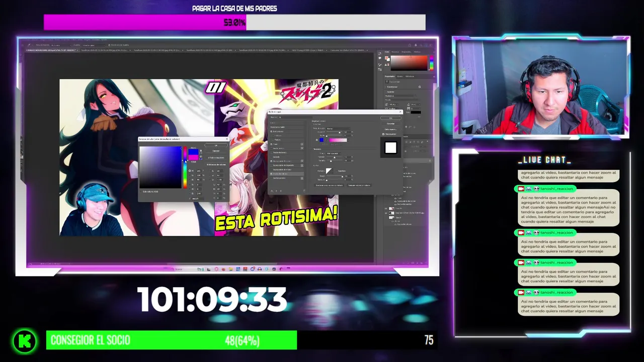Open the fx menu icon in layer style dialog

[272, 191]
